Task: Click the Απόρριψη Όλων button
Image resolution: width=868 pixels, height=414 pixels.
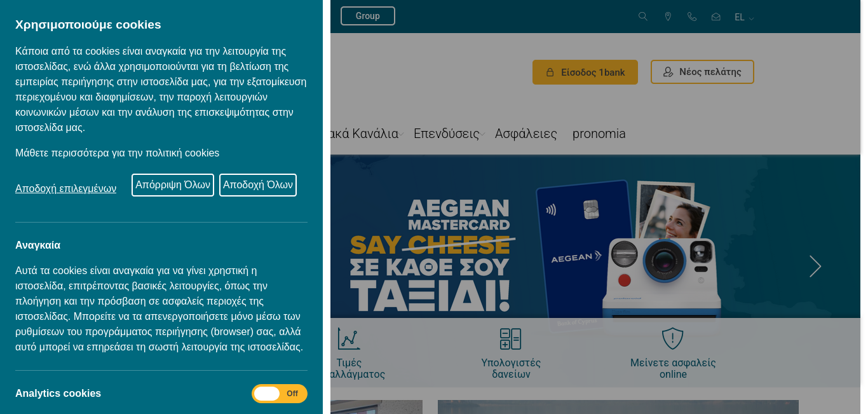Action: (x=173, y=185)
